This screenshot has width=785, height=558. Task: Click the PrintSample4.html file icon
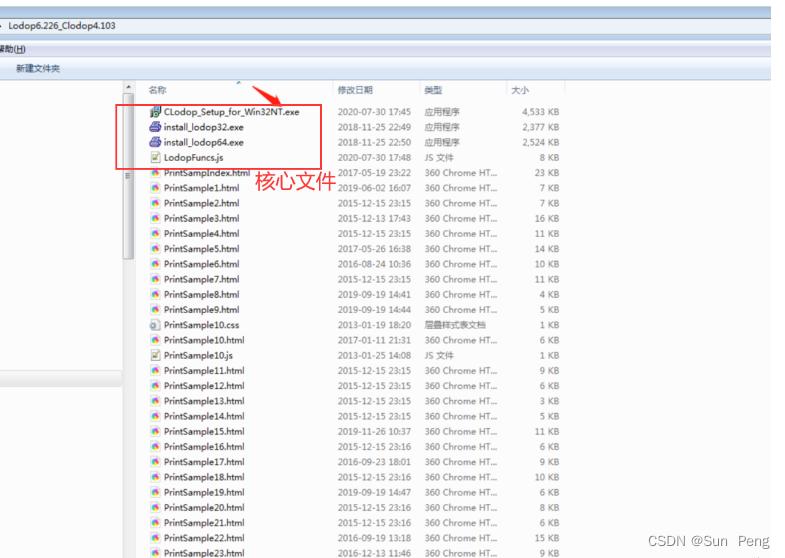(x=155, y=234)
